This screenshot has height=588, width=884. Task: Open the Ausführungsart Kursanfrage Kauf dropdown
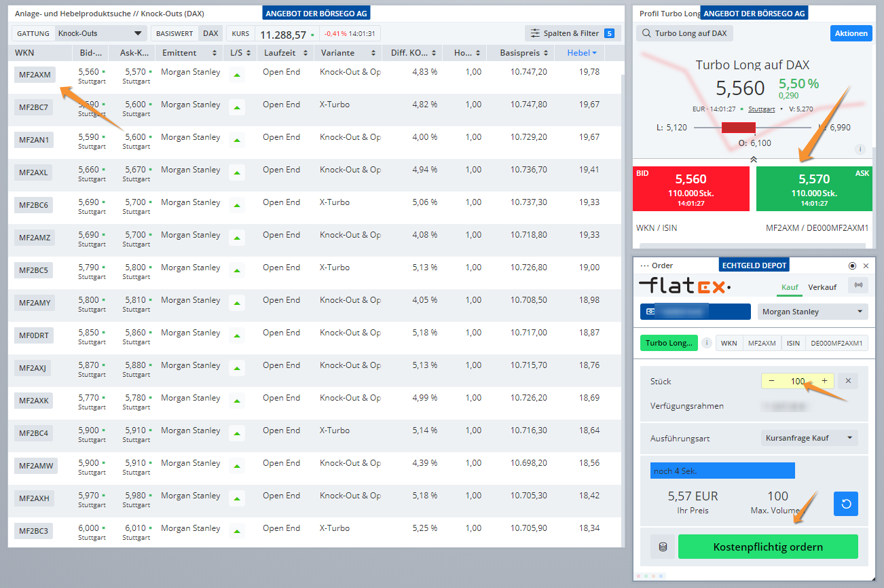809,438
